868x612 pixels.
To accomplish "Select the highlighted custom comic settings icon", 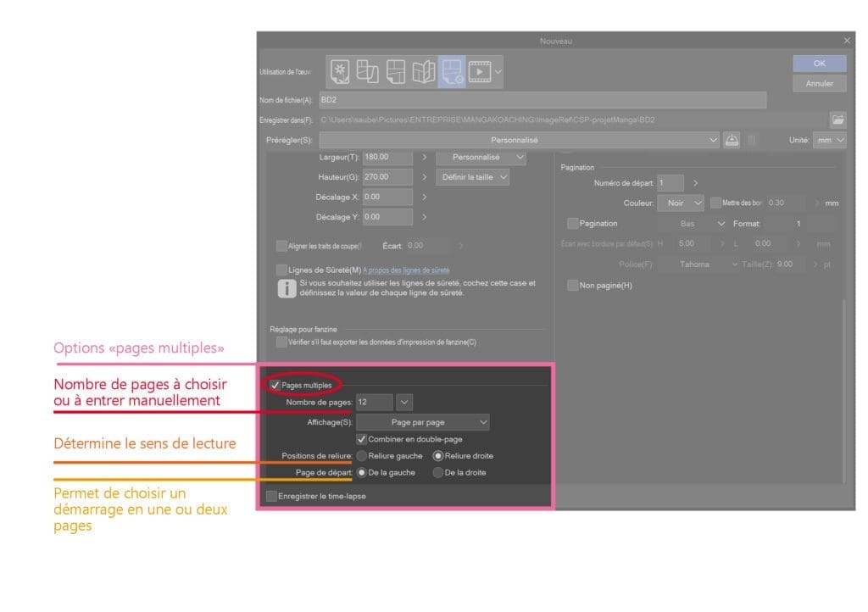I will coord(452,72).
